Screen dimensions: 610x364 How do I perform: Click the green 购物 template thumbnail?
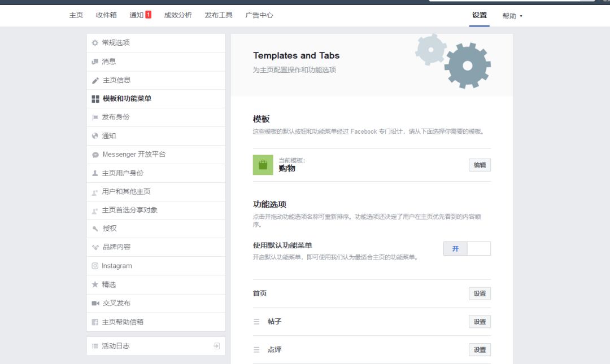tap(262, 164)
